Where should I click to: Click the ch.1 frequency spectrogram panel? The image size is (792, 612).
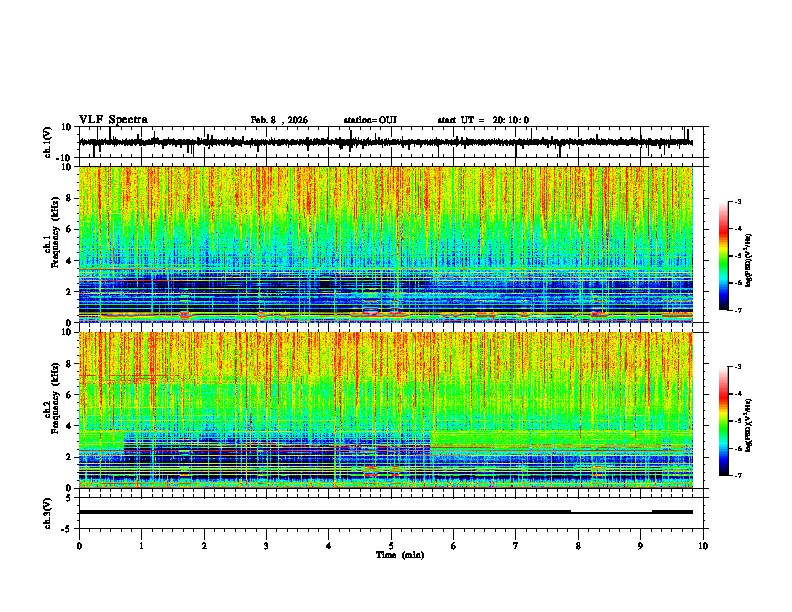coord(386,244)
